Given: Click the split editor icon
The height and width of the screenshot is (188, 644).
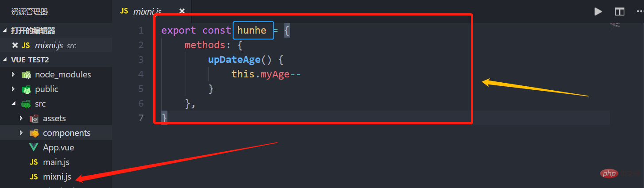Looking at the screenshot, I should click(619, 12).
